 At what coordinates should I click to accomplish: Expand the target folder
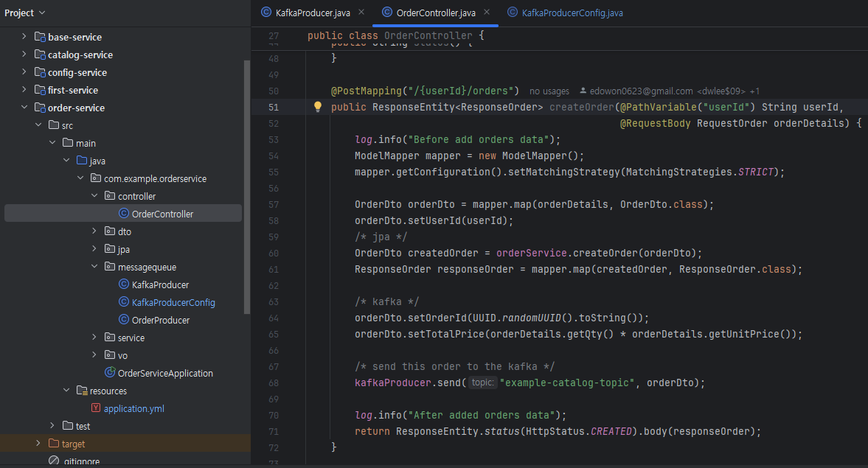(x=38, y=443)
